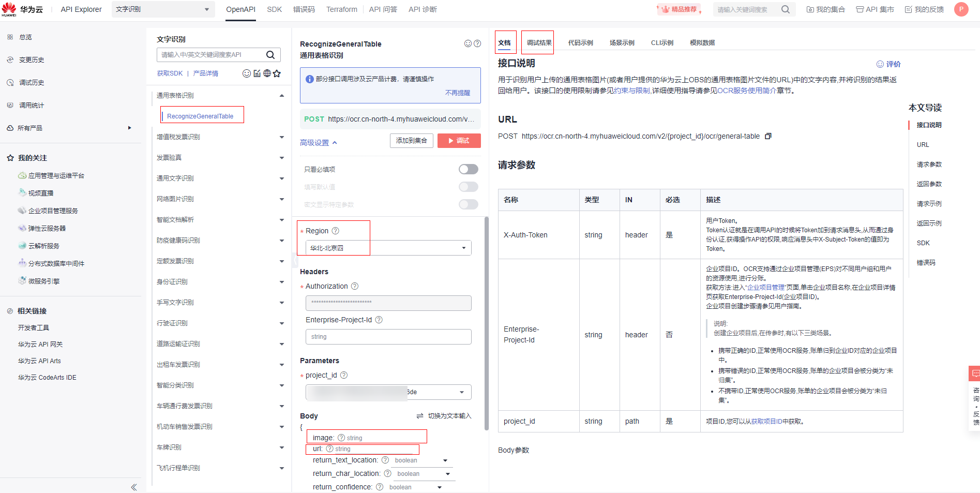The image size is (980, 493).
Task: Click the search magnifier in top bar
Action: coord(786,9)
